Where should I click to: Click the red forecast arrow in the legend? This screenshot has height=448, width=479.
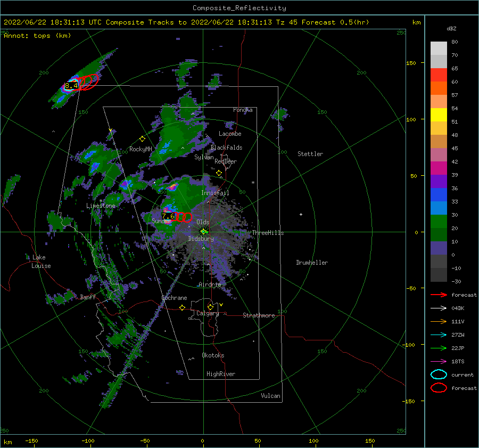[x=439, y=295]
